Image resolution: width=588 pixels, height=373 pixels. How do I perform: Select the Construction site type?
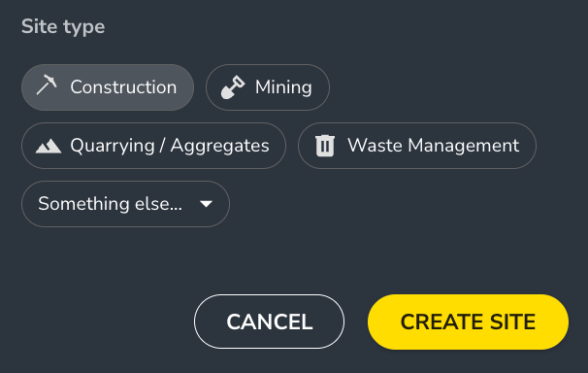(x=108, y=87)
